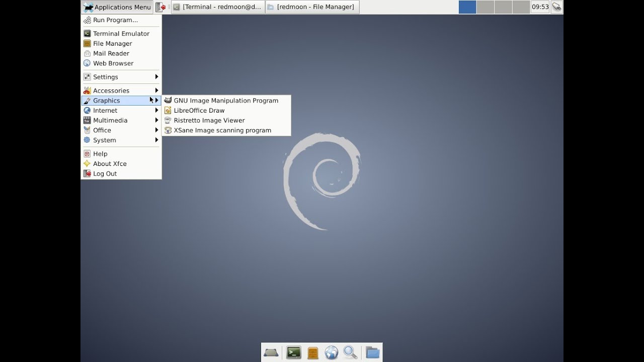
Task: Click the About Xfce star icon
Action: [87, 164]
